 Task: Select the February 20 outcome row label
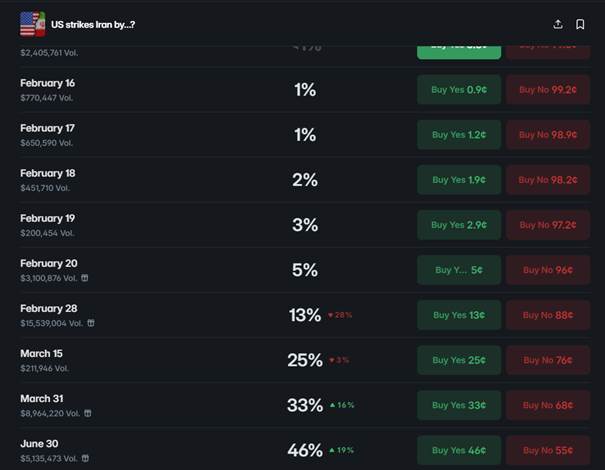47,263
